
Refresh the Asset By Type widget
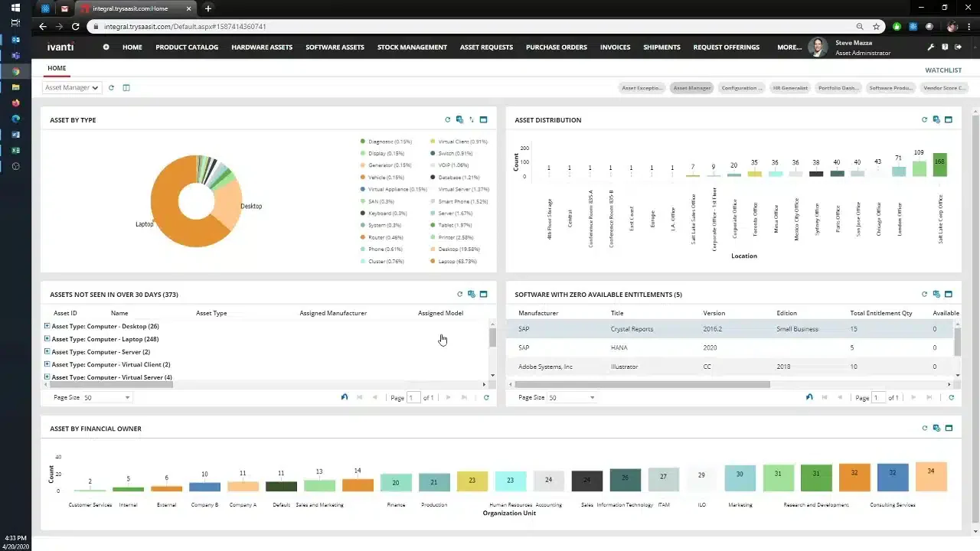point(448,119)
